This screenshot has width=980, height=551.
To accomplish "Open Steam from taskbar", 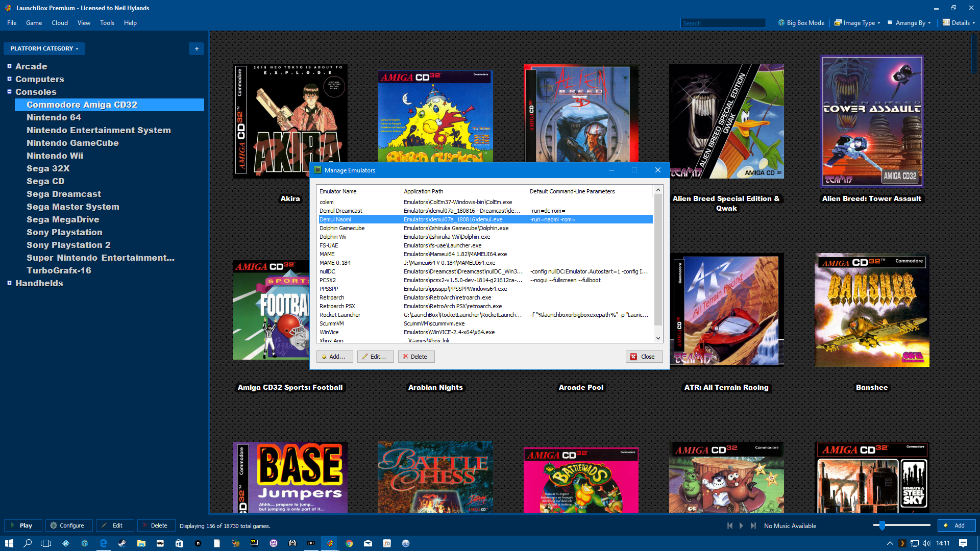I will [122, 543].
